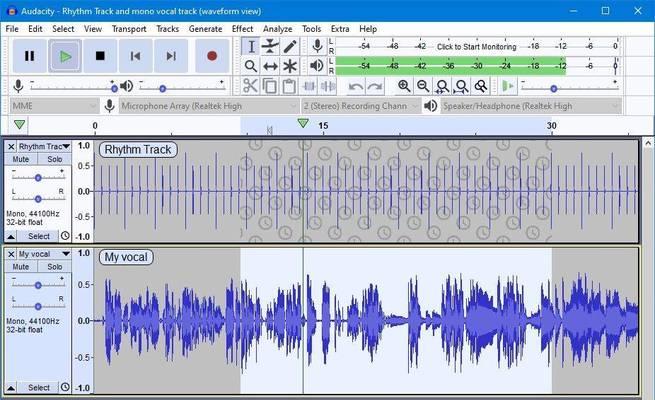Click the Paste clipboard icon
This screenshot has width=655, height=400.
[x=289, y=86]
